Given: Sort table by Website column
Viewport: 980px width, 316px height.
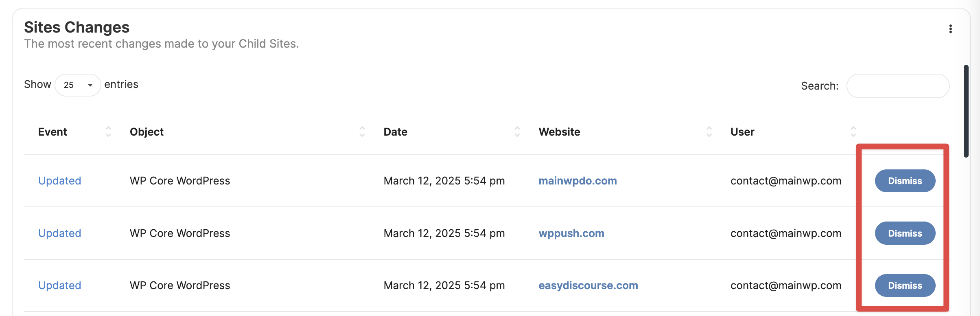Looking at the screenshot, I should (709, 132).
